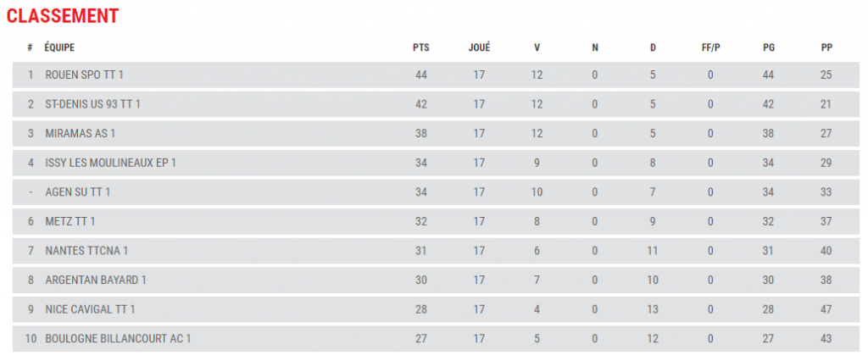This screenshot has height=361, width=868.
Task: Open the METZ TT 1 row
Action: click(70, 222)
